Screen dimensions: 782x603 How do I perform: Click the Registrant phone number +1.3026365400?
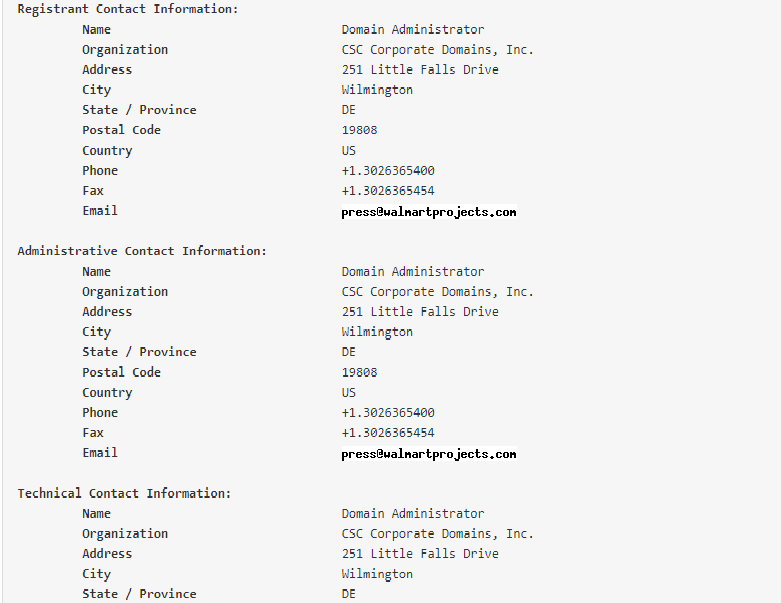coord(388,171)
